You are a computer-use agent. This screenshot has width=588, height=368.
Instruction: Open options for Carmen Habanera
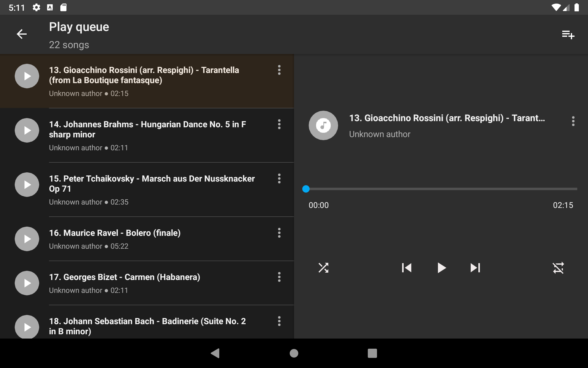click(279, 277)
